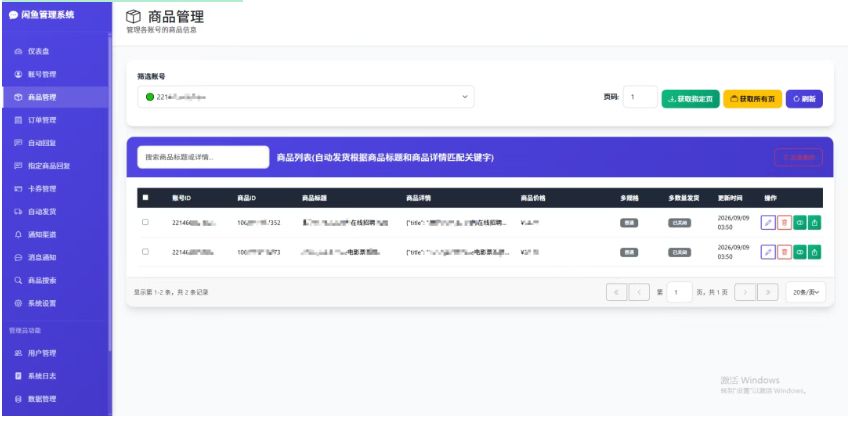Screen dimensions: 850x421
Task: Click the 订单管理 list icon in the sidebar
Action: pyautogui.click(x=18, y=120)
